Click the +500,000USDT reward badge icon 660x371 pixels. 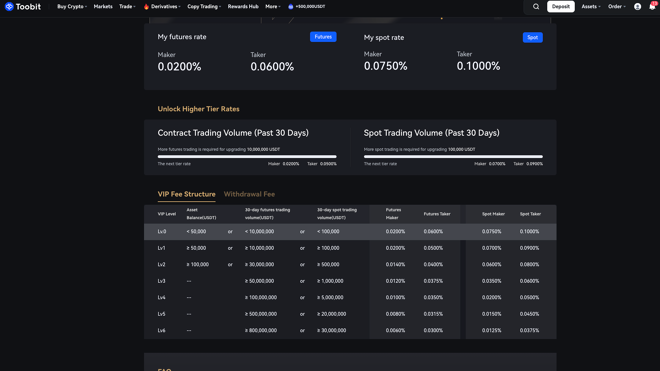point(290,7)
